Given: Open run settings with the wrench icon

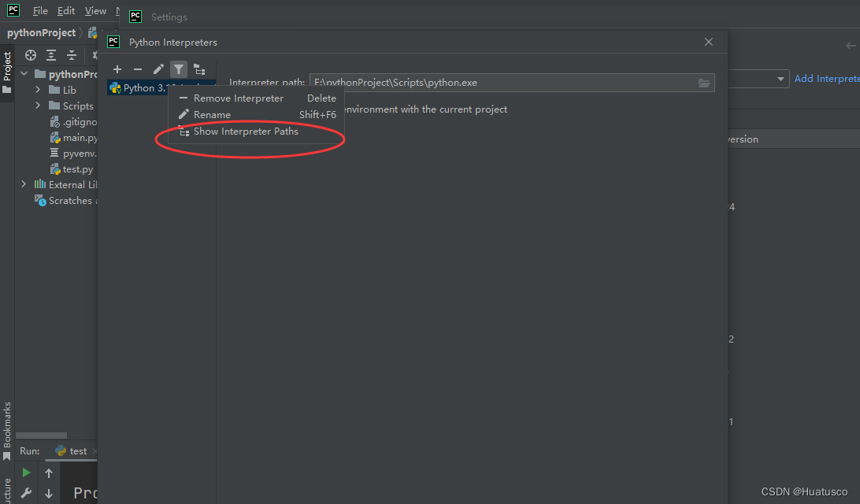Looking at the screenshot, I should [x=26, y=494].
